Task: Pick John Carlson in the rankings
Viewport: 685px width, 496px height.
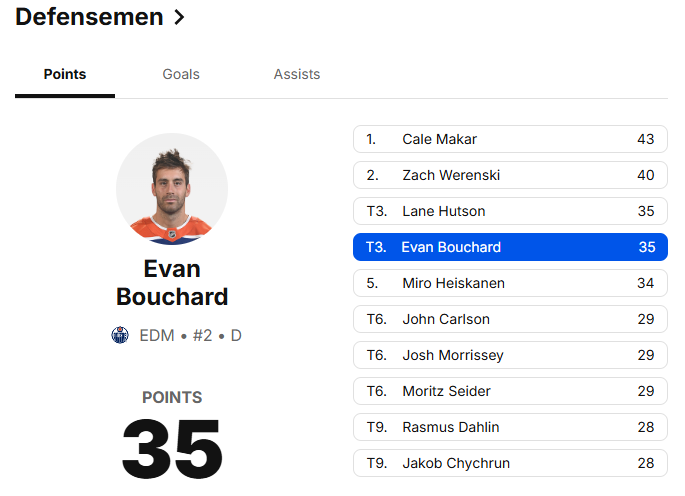Action: pos(510,319)
